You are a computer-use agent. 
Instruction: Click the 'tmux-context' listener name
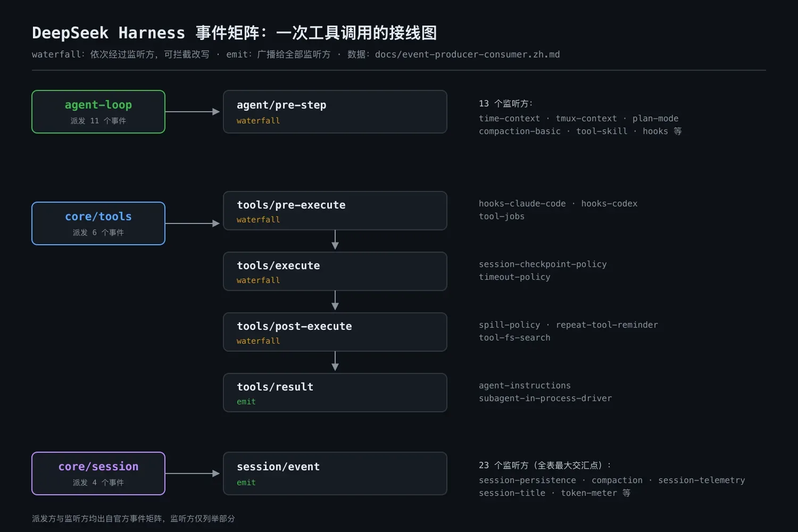586,119
